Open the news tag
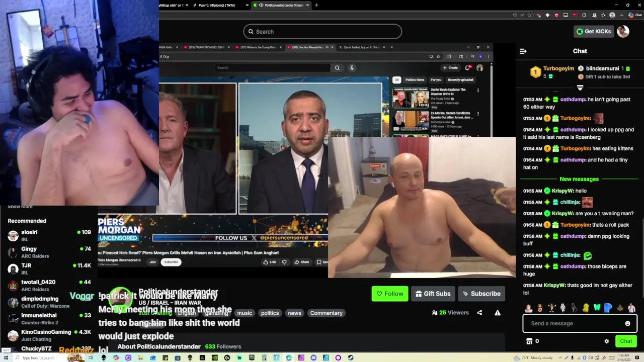 294,313
